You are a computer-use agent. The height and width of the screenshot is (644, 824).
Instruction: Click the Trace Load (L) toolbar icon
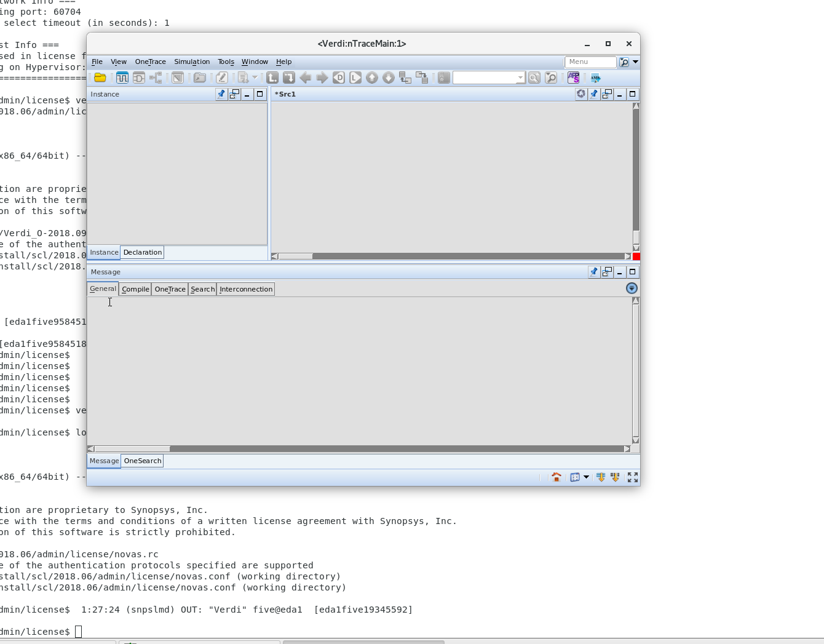pyautogui.click(x=355, y=78)
